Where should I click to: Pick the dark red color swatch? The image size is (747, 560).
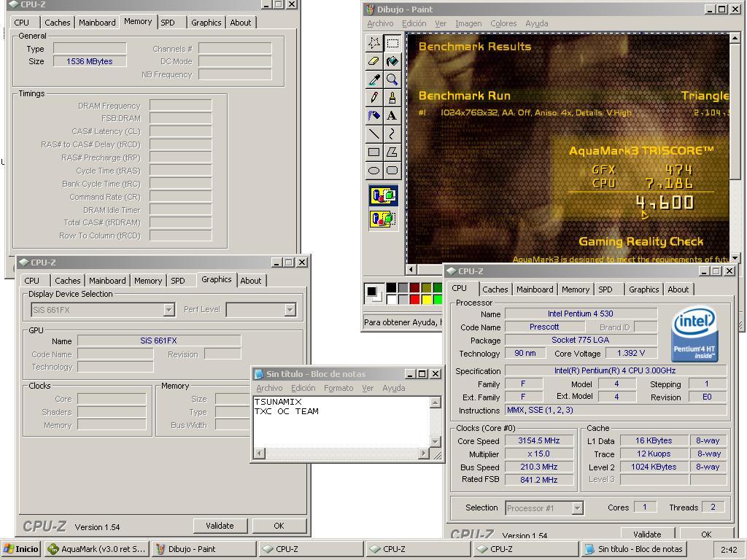point(414,287)
